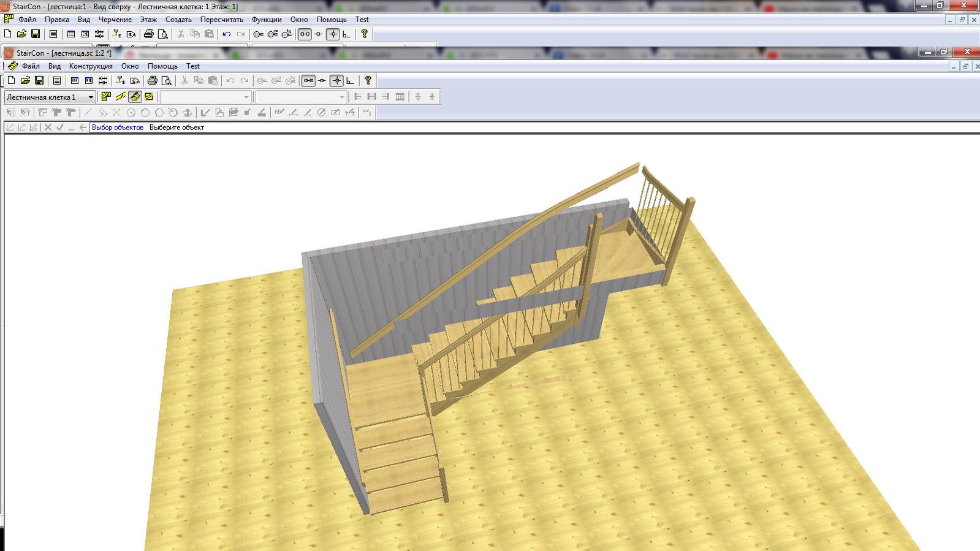Click New document icon in front window toolbar
Screen dimensions: 980x551
[11, 80]
